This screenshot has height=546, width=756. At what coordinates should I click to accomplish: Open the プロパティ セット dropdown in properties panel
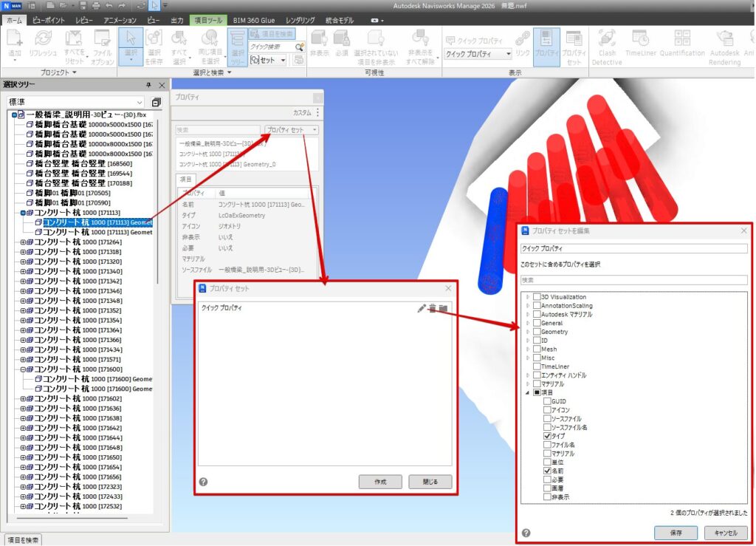click(292, 130)
